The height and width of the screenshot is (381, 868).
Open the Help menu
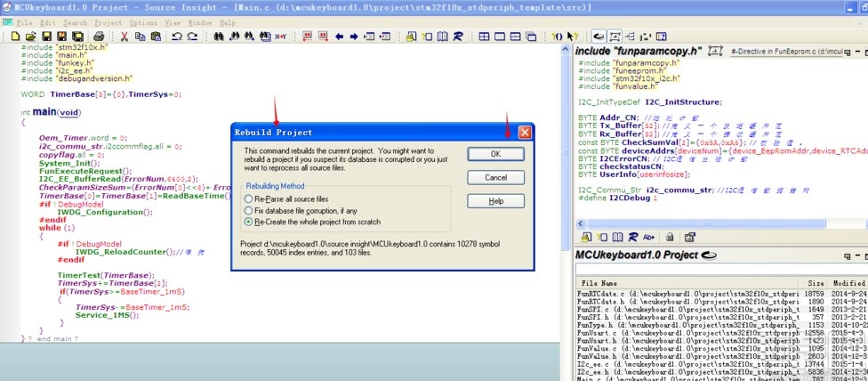coord(228,23)
